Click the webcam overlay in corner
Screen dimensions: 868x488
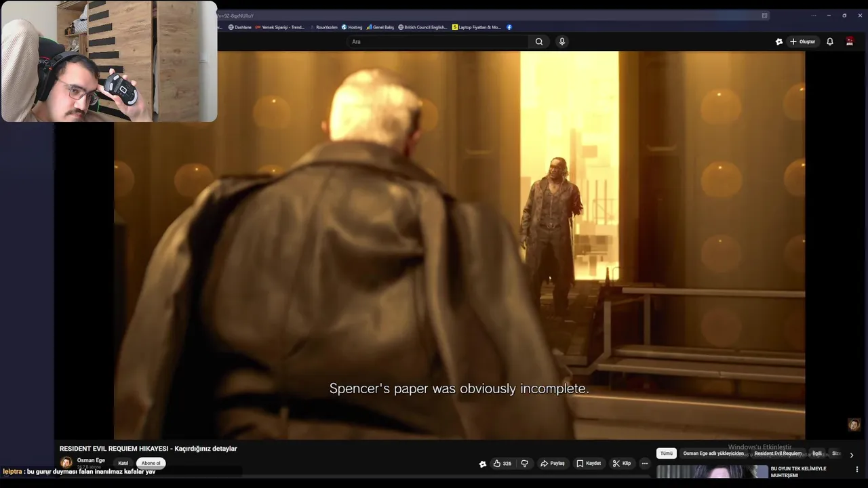pos(108,61)
